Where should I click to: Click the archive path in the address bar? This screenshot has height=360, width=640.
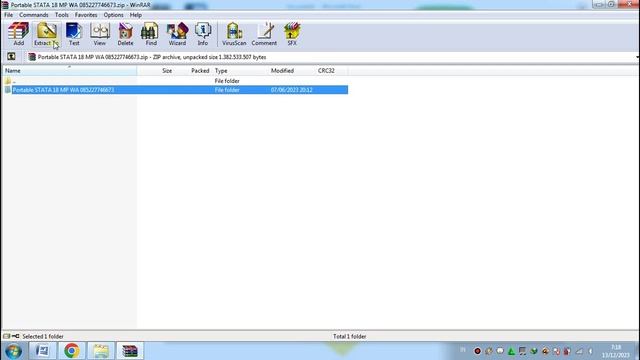[152, 57]
